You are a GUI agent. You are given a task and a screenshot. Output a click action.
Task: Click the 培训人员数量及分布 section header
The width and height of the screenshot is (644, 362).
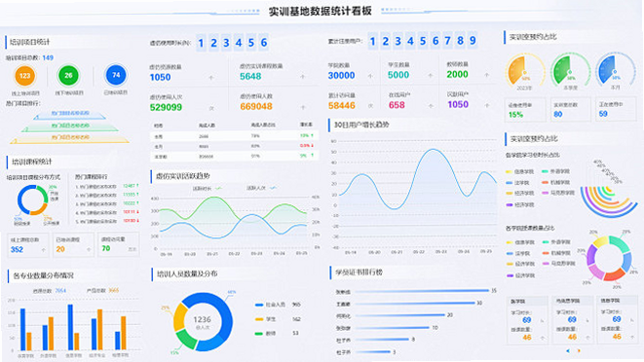pyautogui.click(x=187, y=273)
